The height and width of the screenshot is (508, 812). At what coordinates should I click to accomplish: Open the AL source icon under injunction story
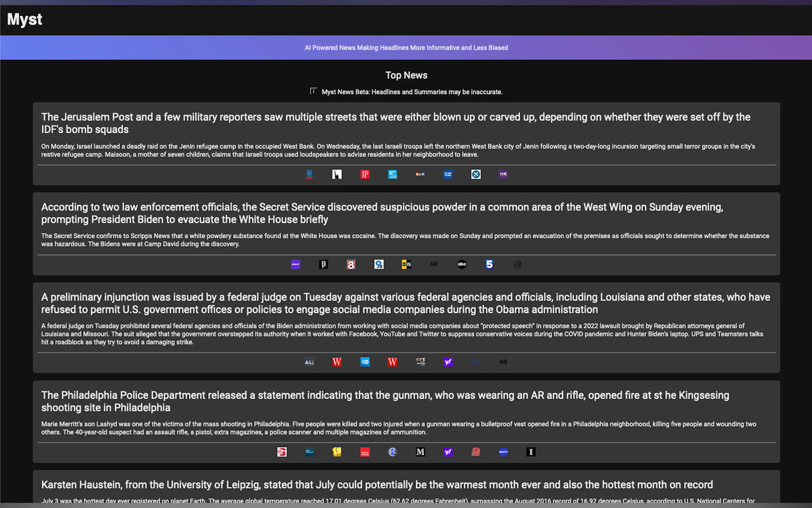[309, 362]
